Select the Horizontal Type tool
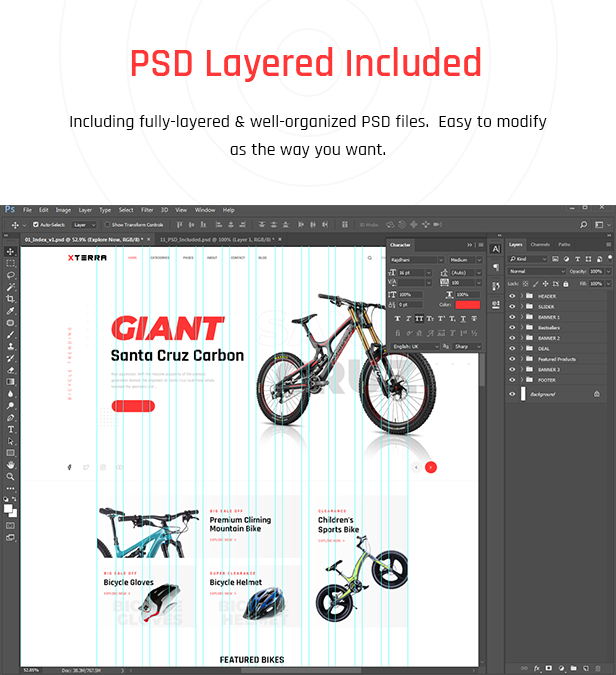 10,429
